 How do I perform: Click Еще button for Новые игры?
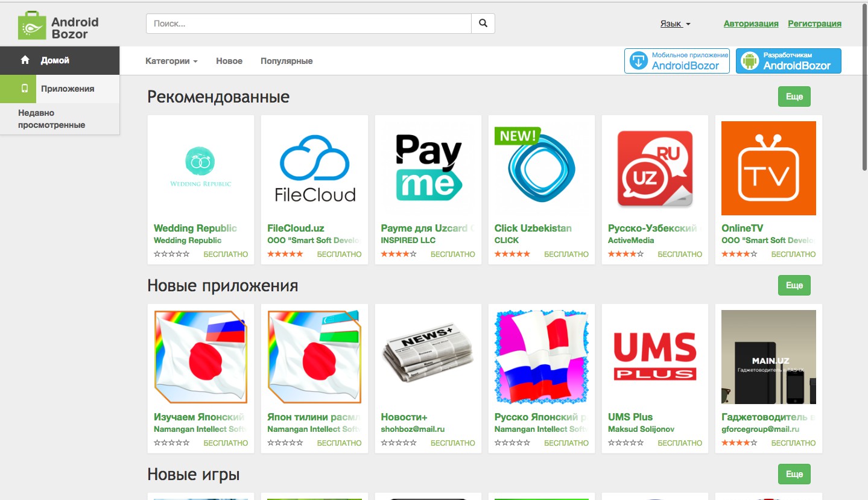tap(794, 474)
